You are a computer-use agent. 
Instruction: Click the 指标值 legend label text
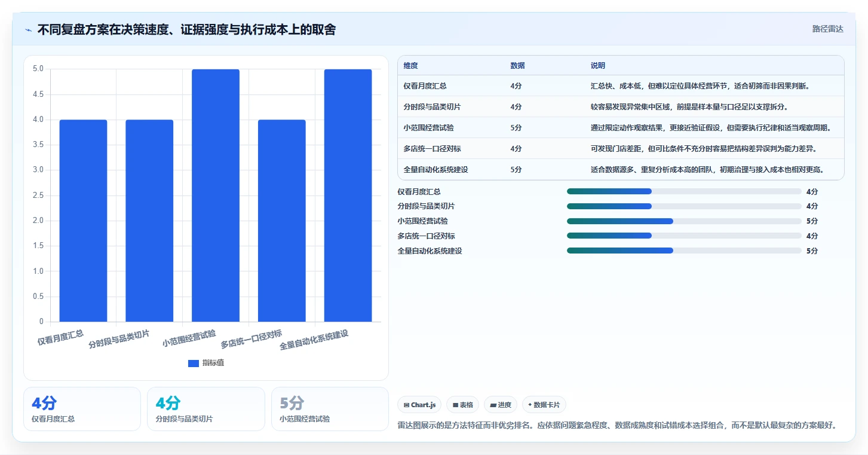point(213,363)
